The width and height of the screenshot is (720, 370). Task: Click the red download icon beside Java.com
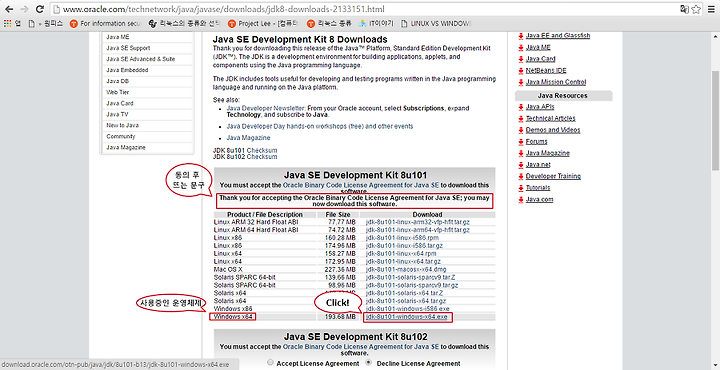pyautogui.click(x=521, y=200)
